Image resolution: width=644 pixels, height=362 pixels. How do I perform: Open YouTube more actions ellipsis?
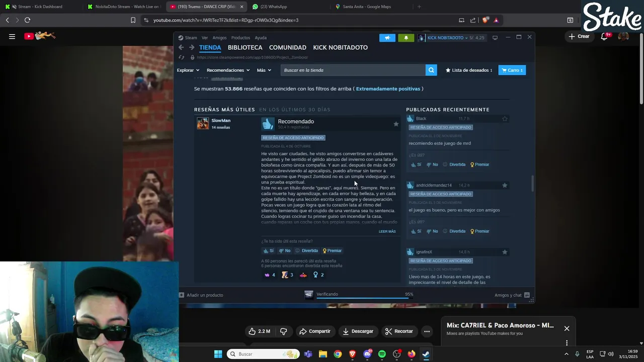427,331
